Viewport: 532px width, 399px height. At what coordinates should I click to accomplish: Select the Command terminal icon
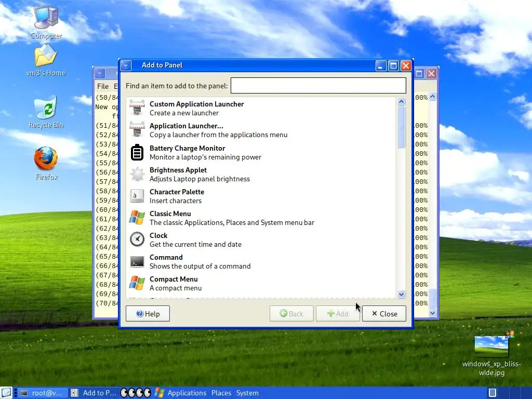point(137,262)
